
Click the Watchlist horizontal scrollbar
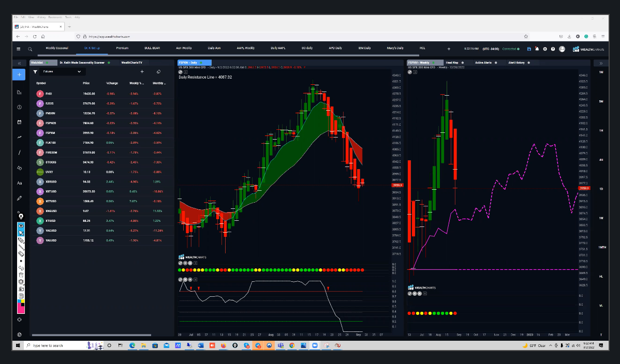92,335
